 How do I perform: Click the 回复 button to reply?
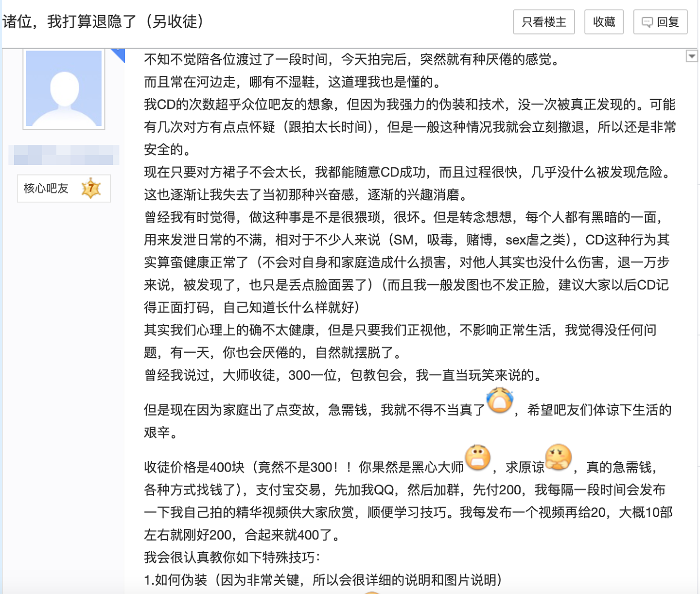[660, 22]
